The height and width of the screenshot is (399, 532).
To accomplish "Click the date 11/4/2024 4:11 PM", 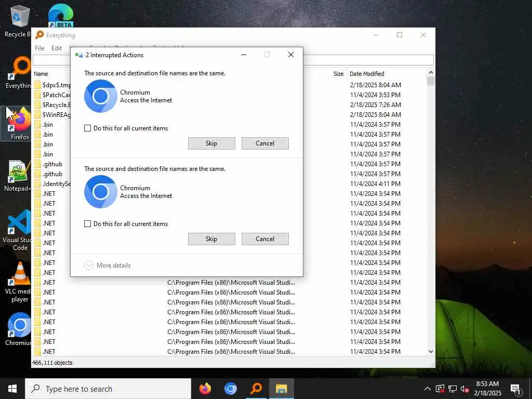I will (375, 184).
